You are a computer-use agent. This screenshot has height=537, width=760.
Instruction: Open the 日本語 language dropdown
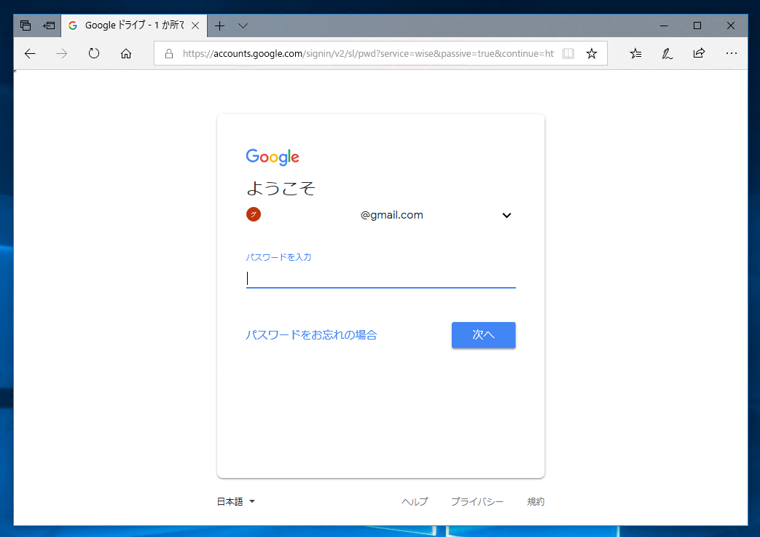236,502
